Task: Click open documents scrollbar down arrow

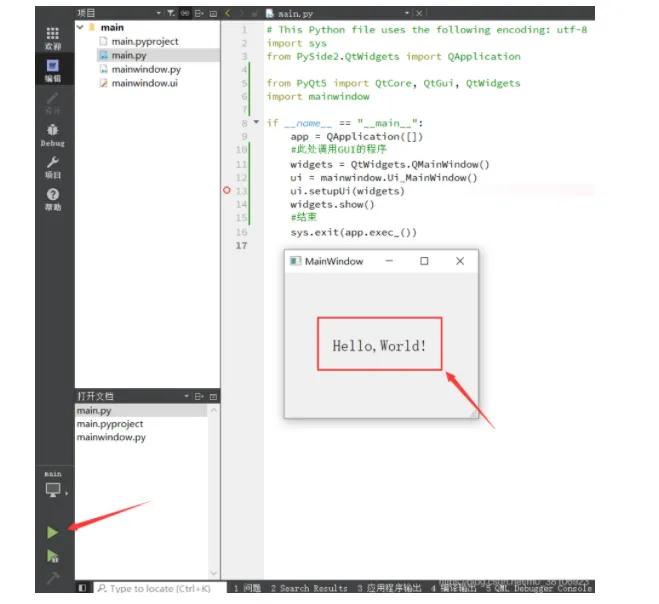Action: [x=214, y=573]
